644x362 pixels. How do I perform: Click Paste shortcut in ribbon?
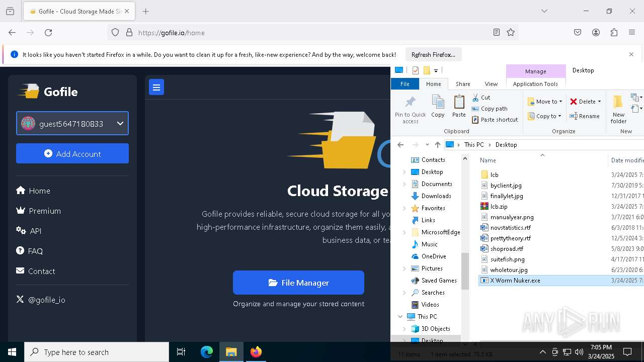[x=495, y=120]
